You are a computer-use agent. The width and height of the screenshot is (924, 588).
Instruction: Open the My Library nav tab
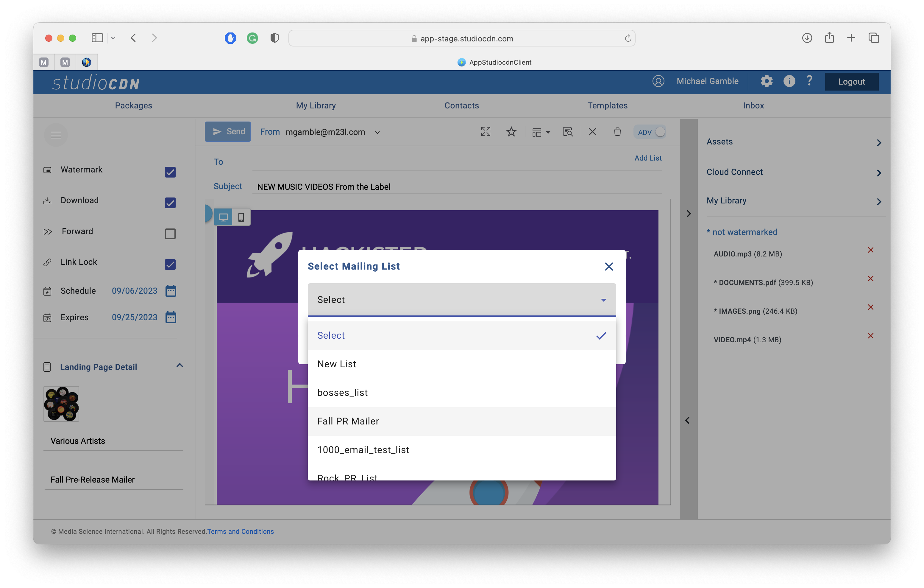[x=316, y=105]
